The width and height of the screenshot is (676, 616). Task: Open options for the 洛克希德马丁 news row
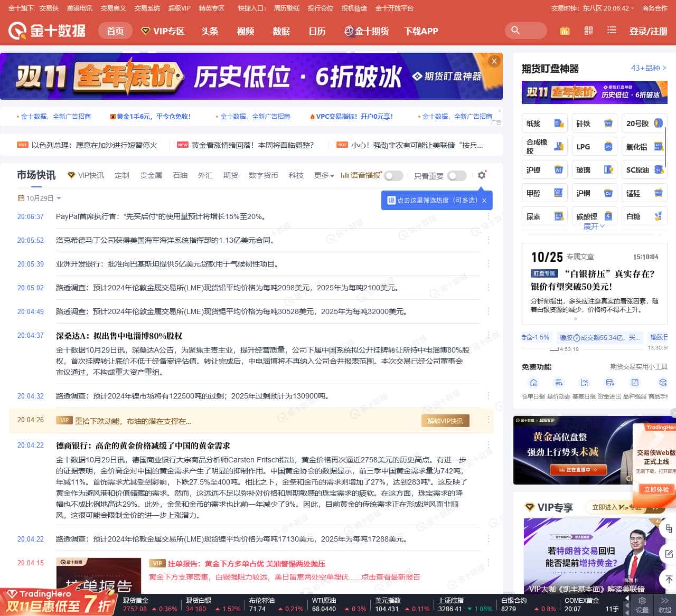(488, 240)
